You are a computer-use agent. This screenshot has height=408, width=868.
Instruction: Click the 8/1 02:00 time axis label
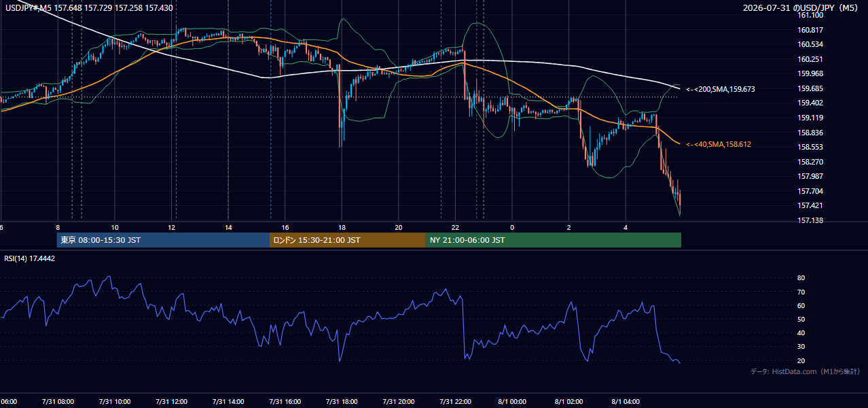coord(569,402)
